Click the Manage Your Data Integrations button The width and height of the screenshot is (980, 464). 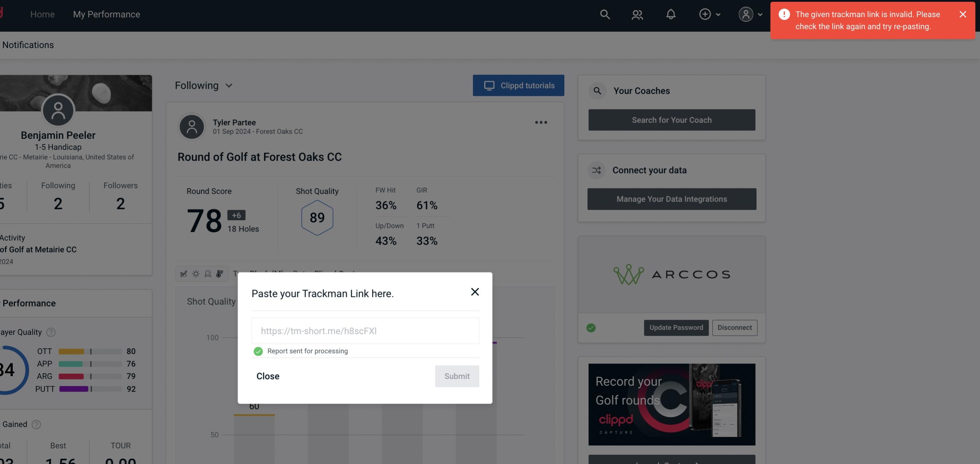(x=672, y=199)
